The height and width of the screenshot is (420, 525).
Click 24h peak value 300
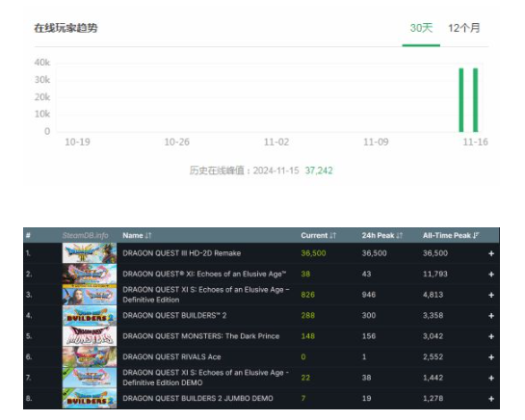tap(369, 316)
